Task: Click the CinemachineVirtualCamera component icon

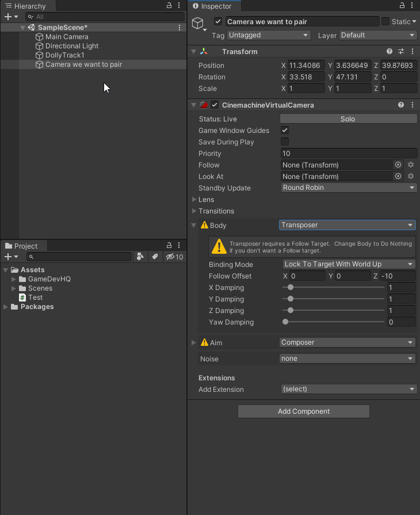Action: [x=204, y=105]
